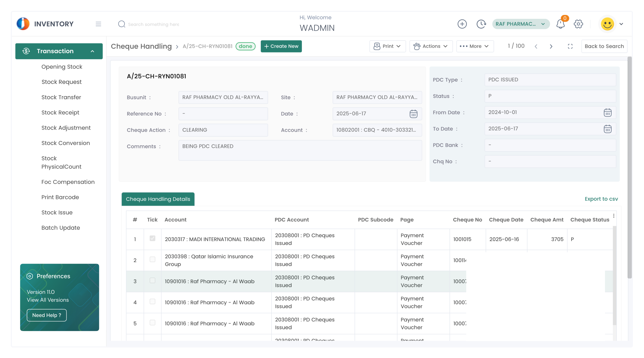Click the PDC Type field PDC ISSUED

point(550,80)
